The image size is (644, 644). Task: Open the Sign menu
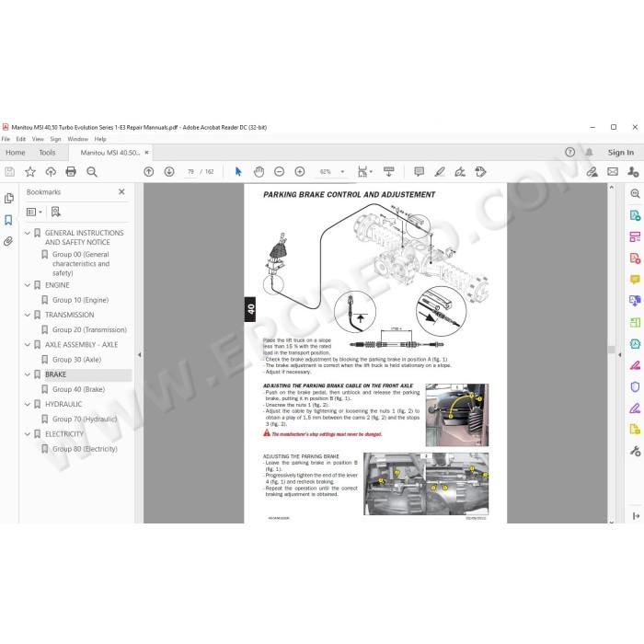coord(55,139)
